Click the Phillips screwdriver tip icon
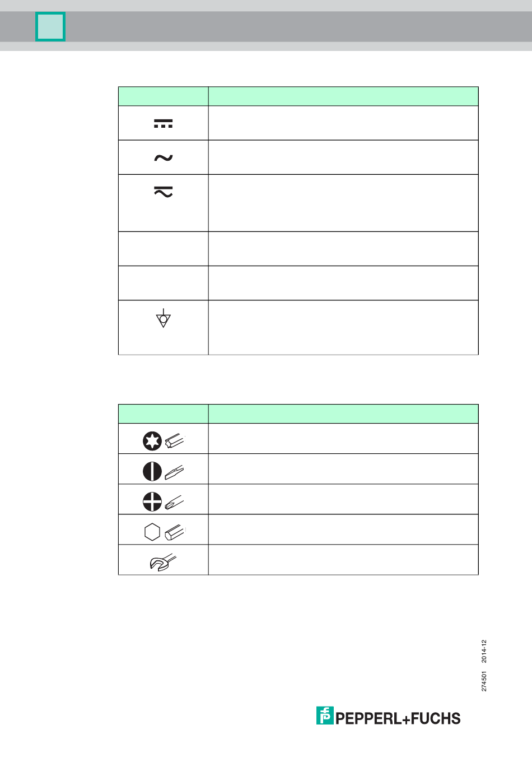The width and height of the screenshot is (532, 757). pos(174,503)
